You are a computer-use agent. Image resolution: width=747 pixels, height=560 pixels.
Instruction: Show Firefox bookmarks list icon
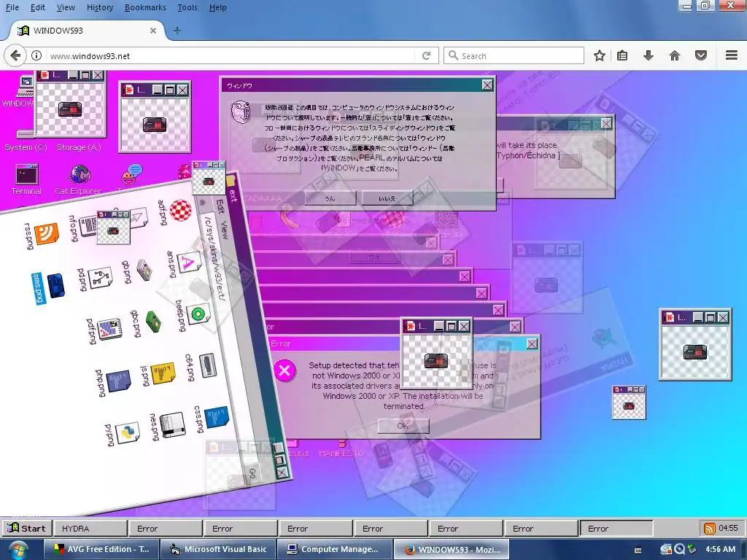622,55
